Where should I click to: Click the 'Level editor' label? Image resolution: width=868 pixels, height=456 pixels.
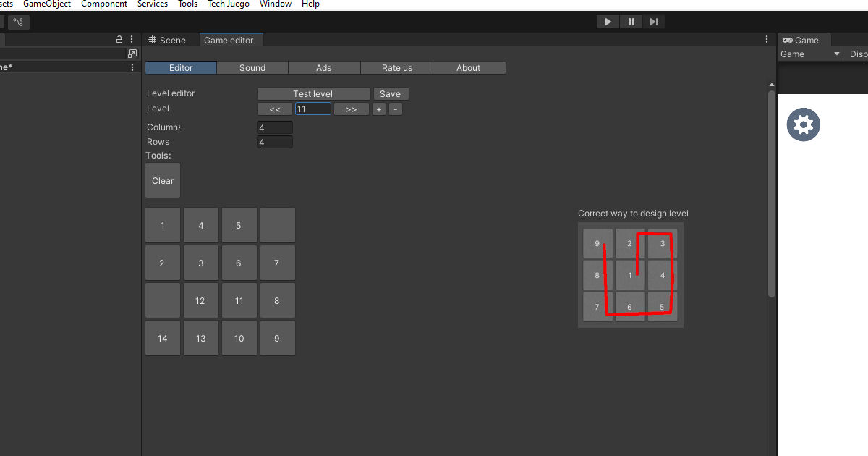coord(171,93)
